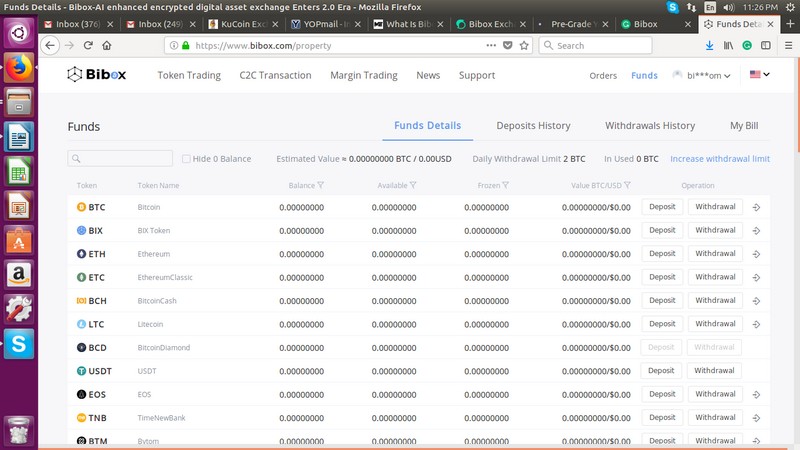Click the BTC coin icon
The image size is (800, 450).
81,207
